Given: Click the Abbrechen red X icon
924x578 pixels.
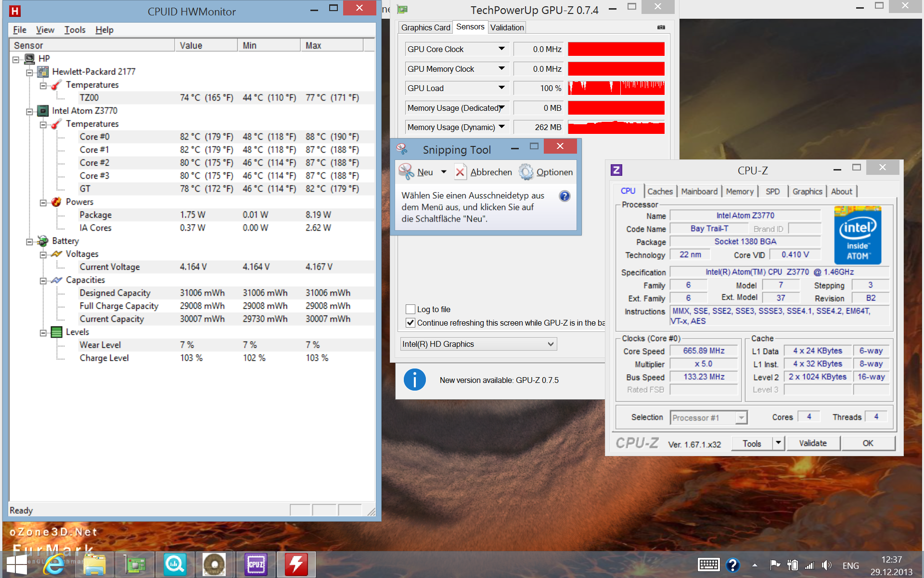Looking at the screenshot, I should click(x=460, y=172).
